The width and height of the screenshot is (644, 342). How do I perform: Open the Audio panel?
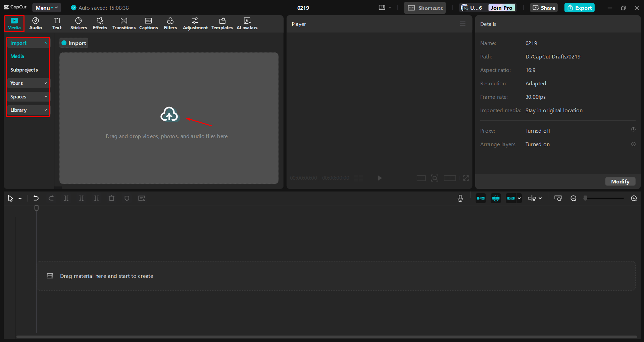click(35, 23)
